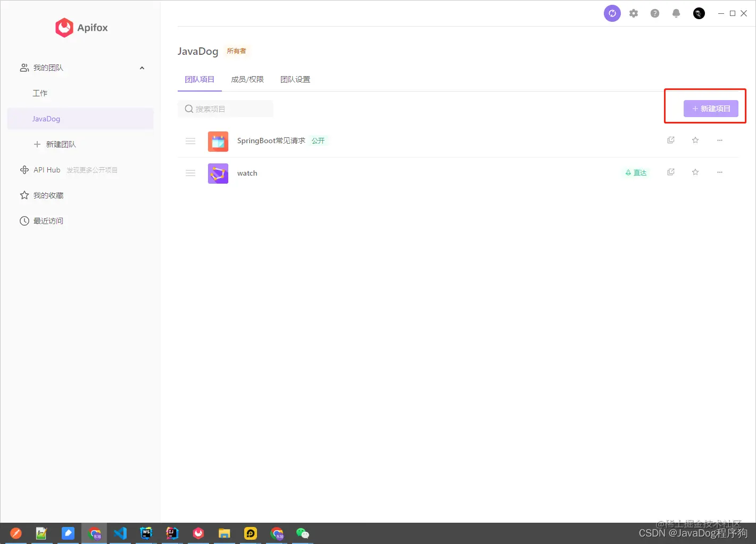Collapse the 我的团队 section chevron
The image size is (756, 544).
pos(142,68)
